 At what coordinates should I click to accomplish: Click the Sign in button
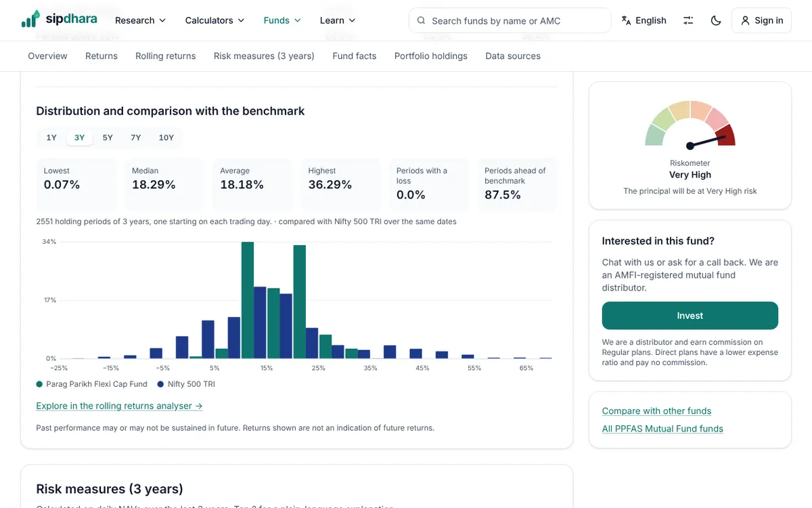pos(761,20)
